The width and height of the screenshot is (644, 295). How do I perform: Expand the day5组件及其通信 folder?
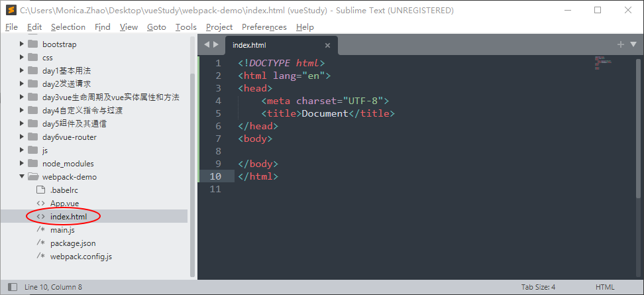point(22,124)
